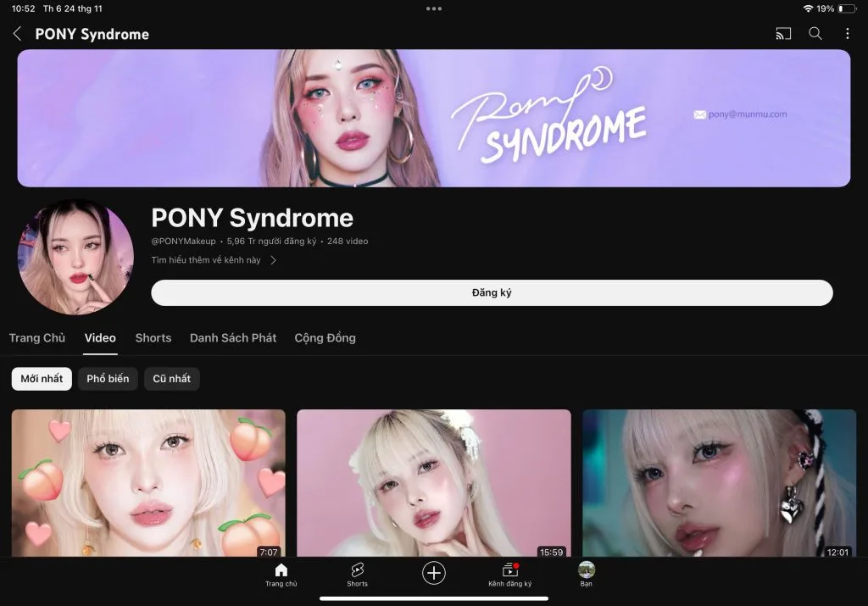Tap the purple PONY Syndrome channel banner

pyautogui.click(x=434, y=119)
